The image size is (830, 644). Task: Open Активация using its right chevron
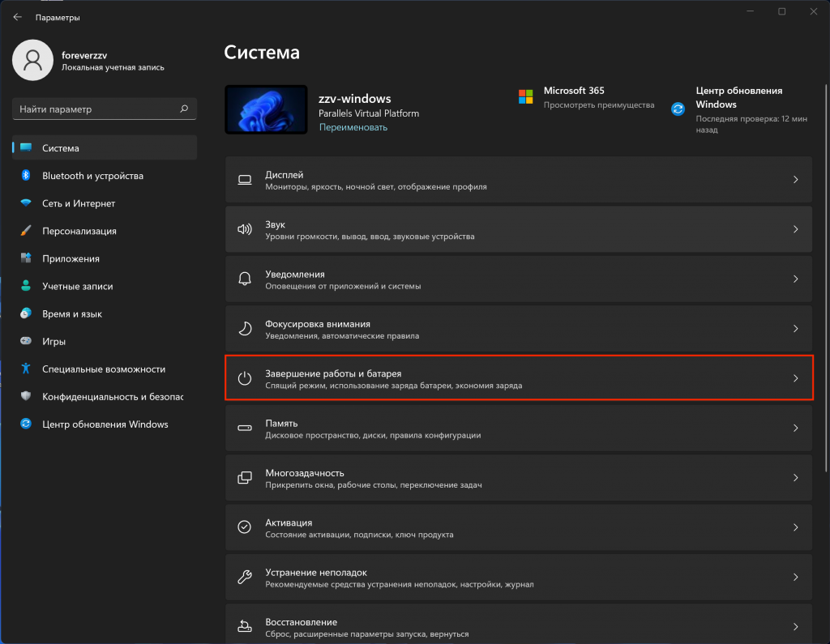(x=796, y=527)
